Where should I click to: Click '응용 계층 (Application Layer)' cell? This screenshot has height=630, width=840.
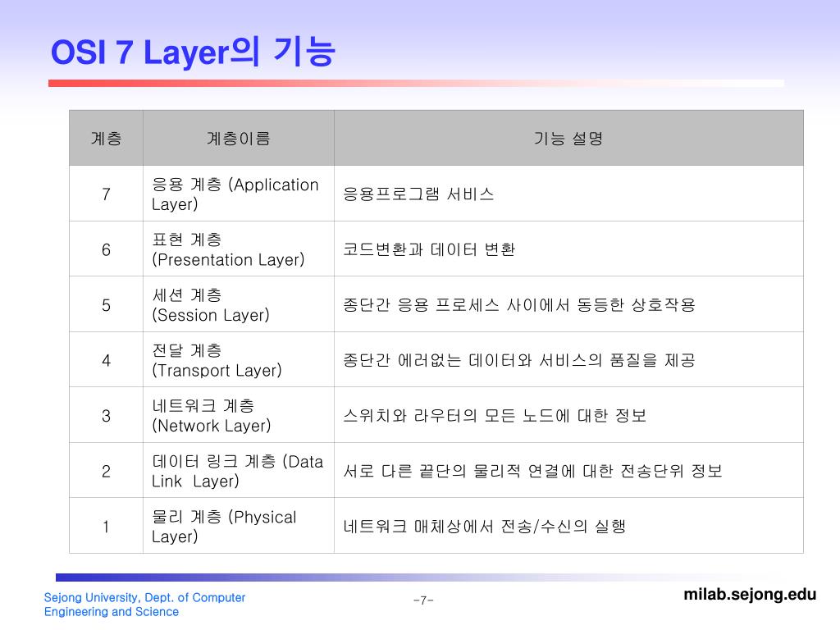[239, 194]
